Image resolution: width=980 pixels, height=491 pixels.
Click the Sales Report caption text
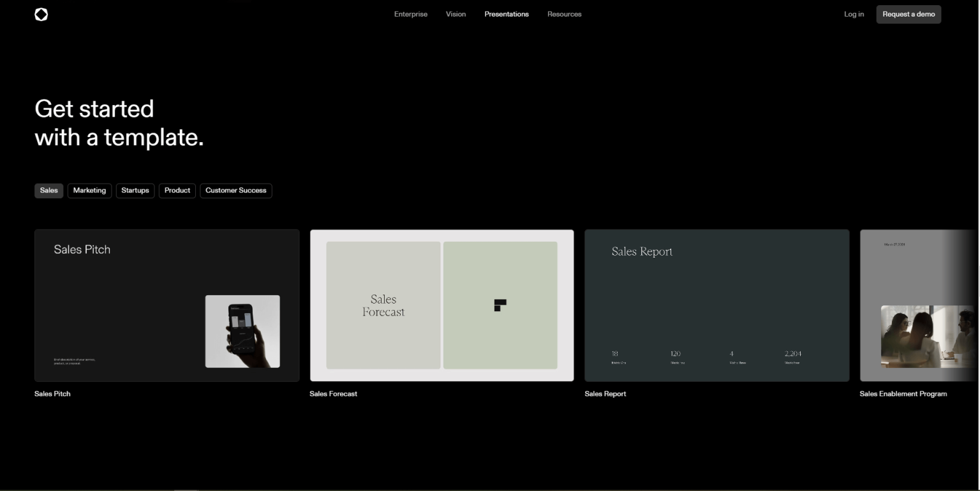tap(605, 394)
